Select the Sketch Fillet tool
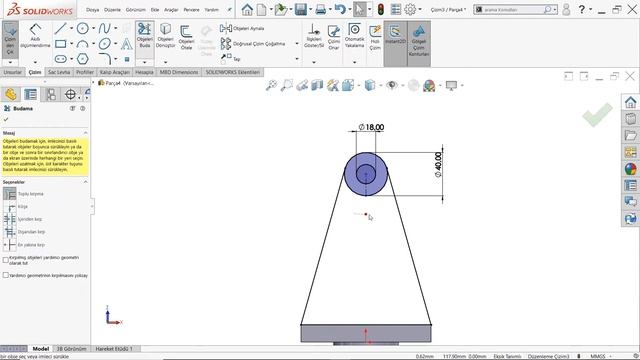Viewport: 640px width, 360px height. (x=104, y=59)
